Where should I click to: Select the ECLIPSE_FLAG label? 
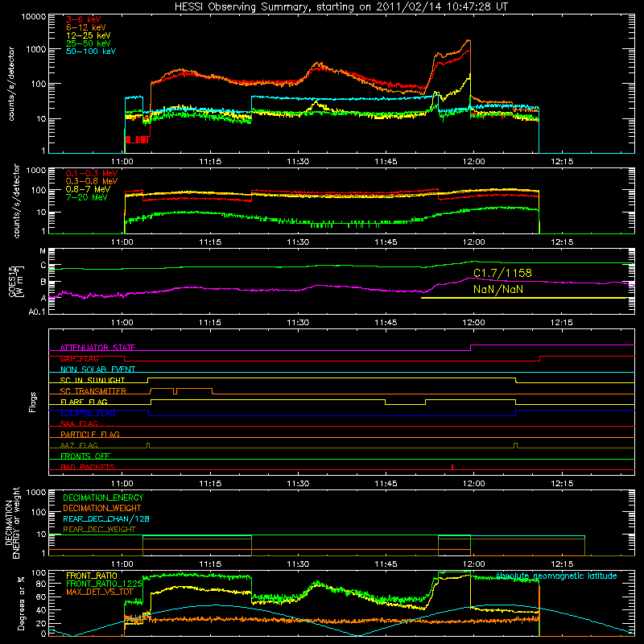click(x=88, y=413)
